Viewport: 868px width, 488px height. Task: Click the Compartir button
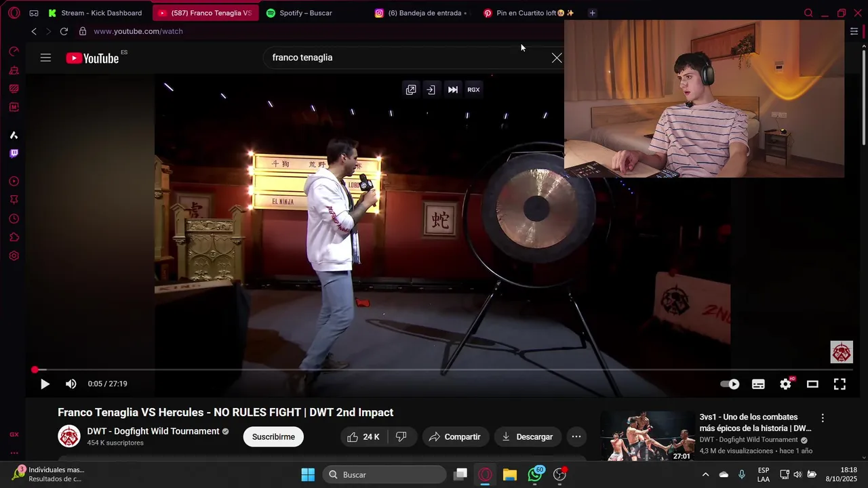[x=454, y=437]
